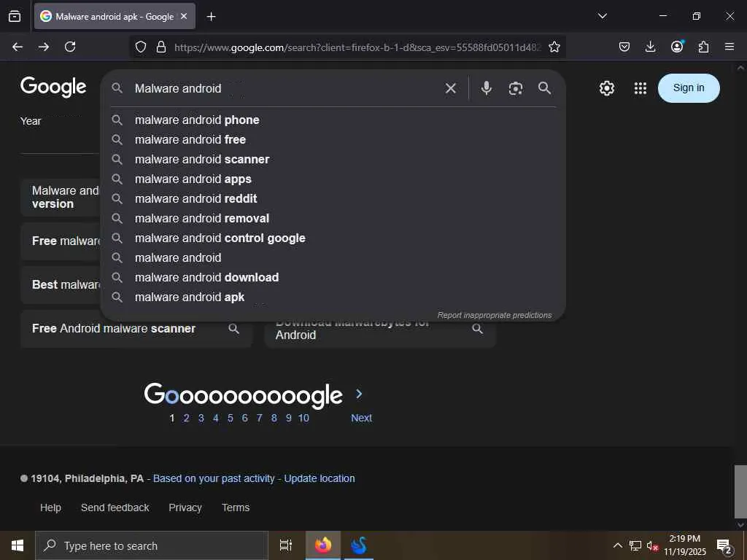Image resolution: width=747 pixels, height=560 pixels.
Task: Go to results page 5
Action: tap(230, 418)
